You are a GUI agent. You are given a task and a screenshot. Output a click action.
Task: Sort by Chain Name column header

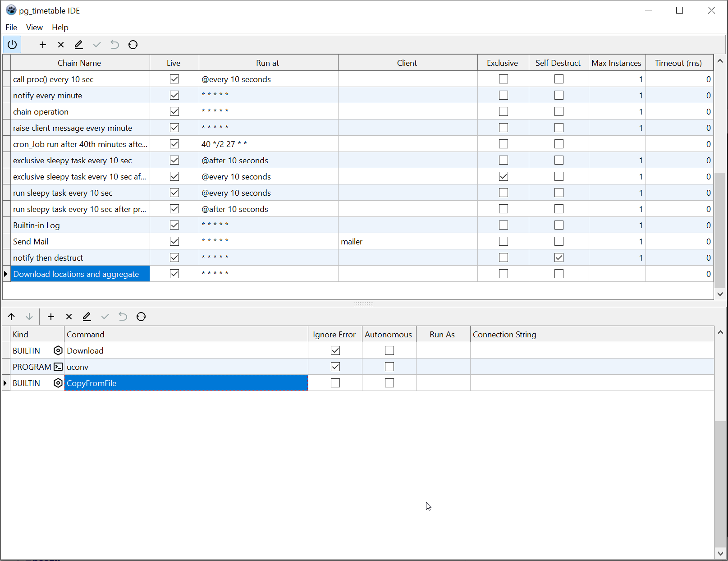point(80,63)
